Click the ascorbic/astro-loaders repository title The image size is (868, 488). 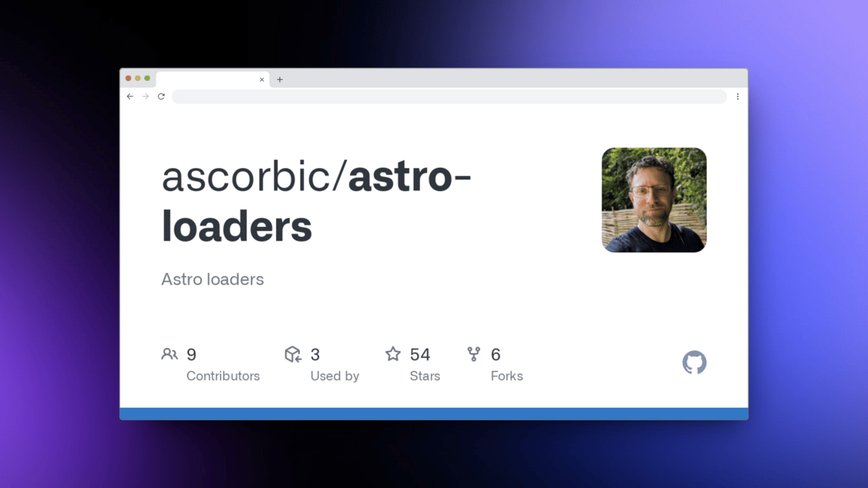[x=316, y=201]
